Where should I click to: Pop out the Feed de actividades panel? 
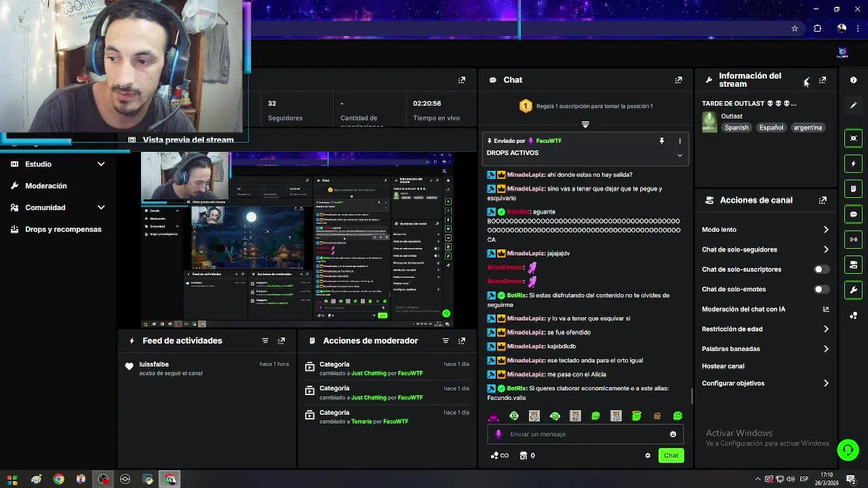[281, 341]
